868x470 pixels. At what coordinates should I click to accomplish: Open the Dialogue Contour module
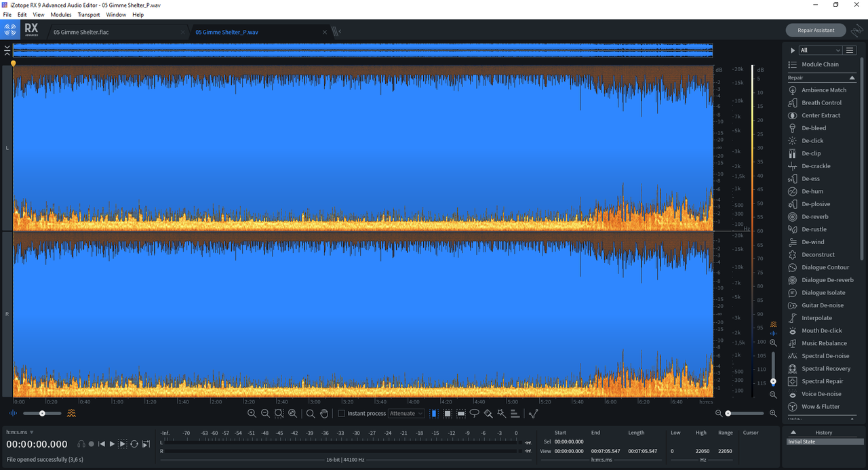819,267
